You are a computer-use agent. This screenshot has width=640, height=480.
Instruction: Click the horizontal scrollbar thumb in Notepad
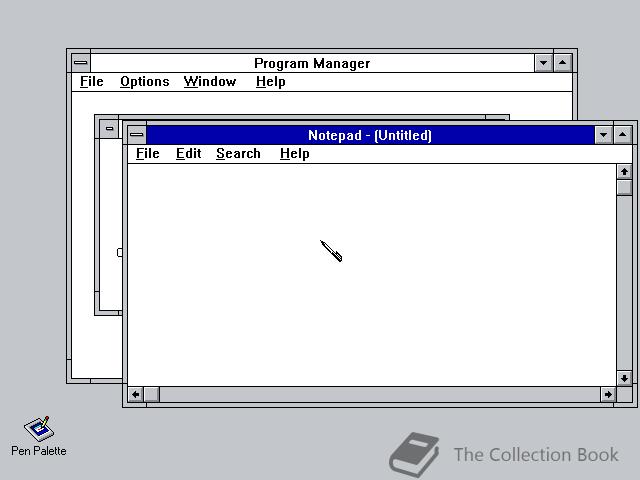152,395
